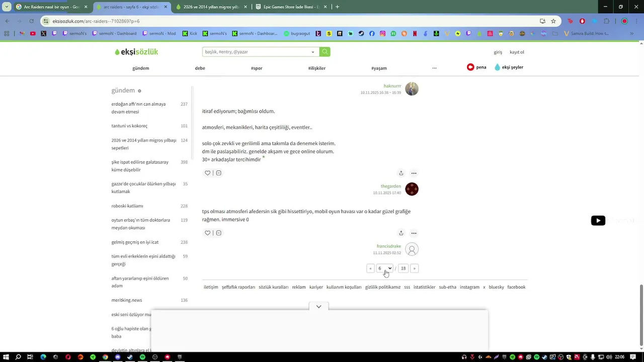644x362 pixels.
Task: Open the Windows Start menu
Action: [6, 357]
